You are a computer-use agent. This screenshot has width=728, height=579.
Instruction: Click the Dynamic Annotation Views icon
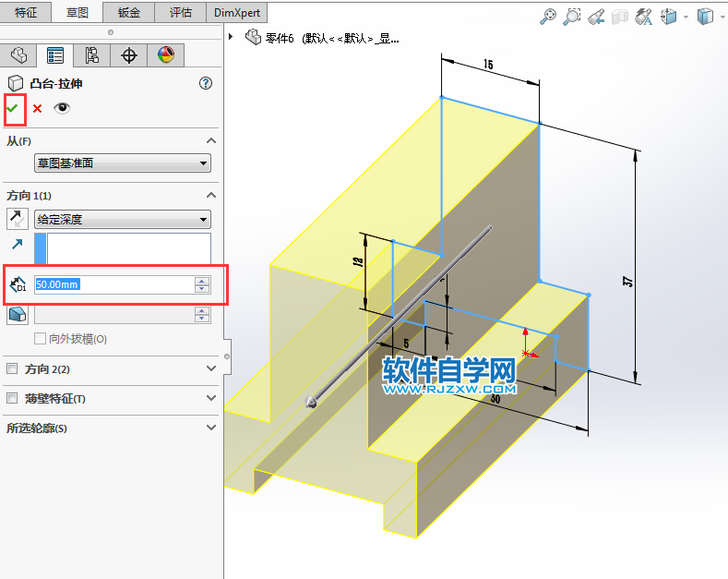point(643,17)
